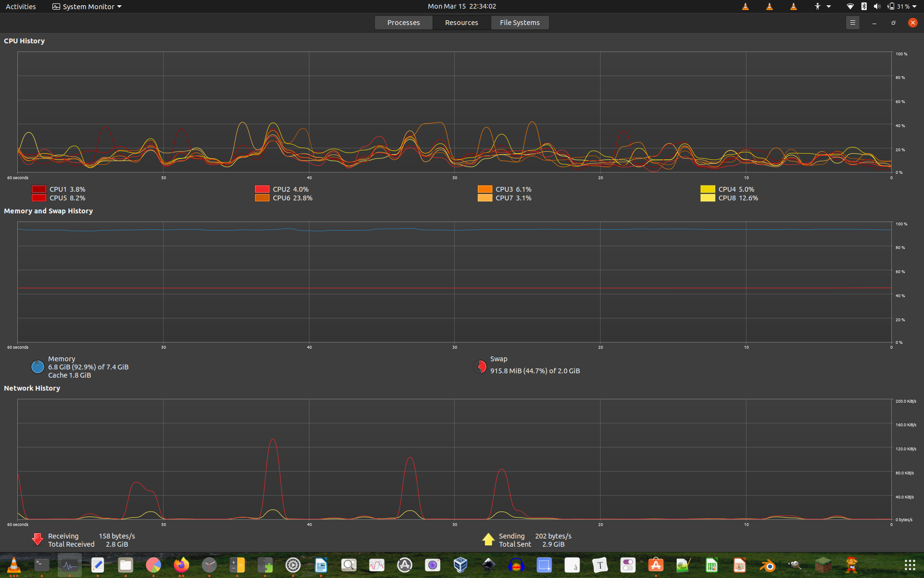
Task: Open LibreOffice Impress from the dock
Action: (740, 565)
